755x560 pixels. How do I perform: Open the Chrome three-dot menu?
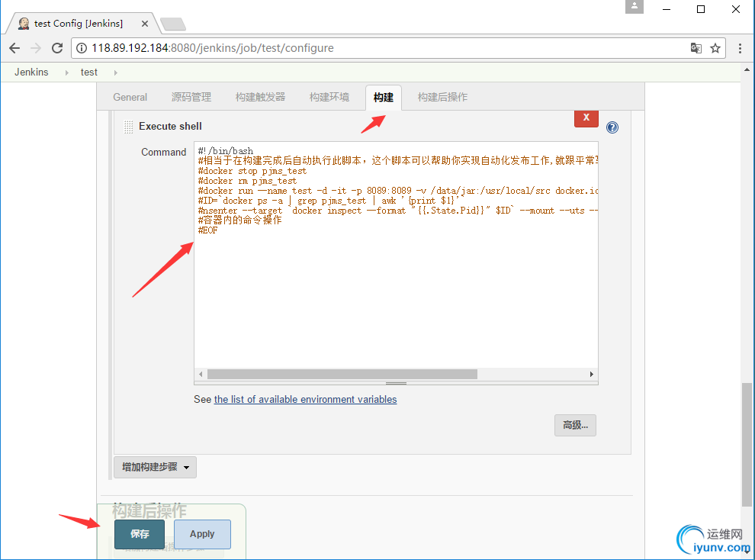(740, 48)
